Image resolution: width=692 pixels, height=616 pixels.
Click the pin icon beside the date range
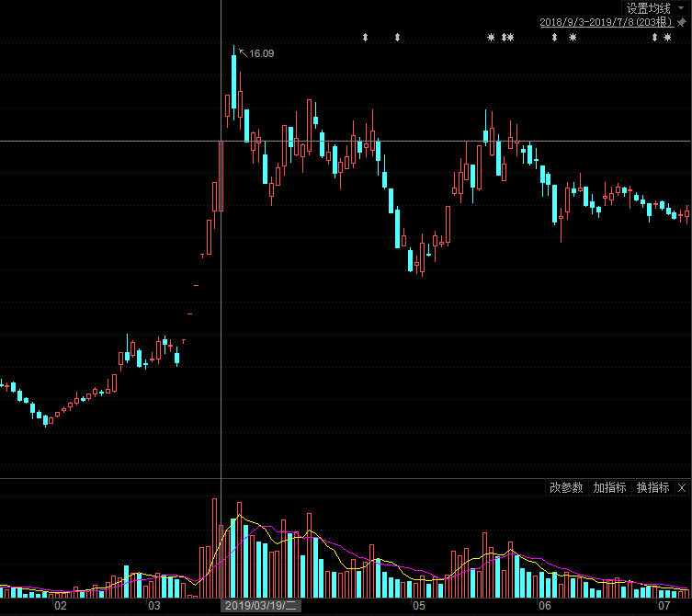[682, 22]
